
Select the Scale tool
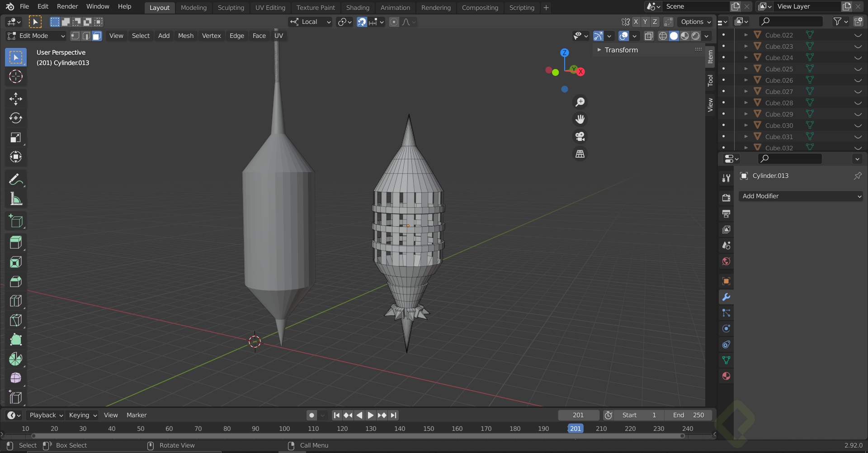[x=16, y=138]
